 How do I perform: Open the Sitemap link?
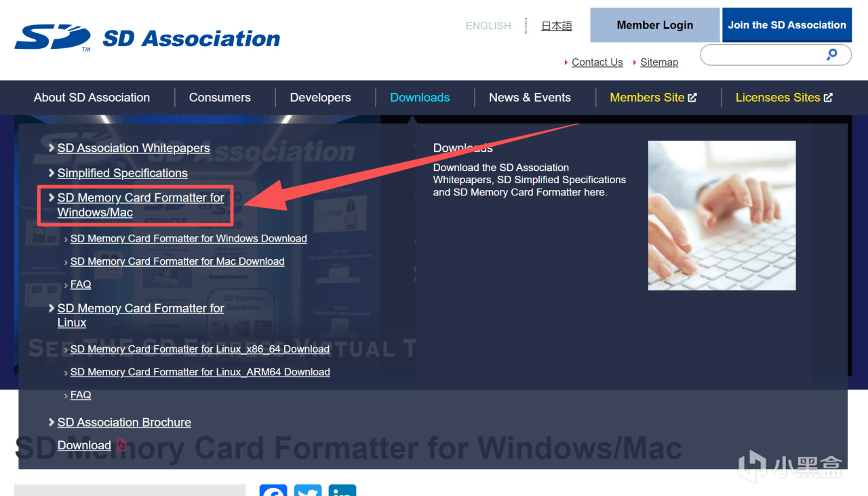659,62
